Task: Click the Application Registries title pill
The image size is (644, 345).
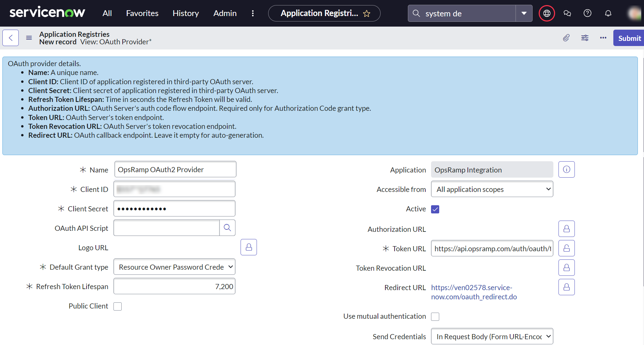Action: click(x=324, y=13)
